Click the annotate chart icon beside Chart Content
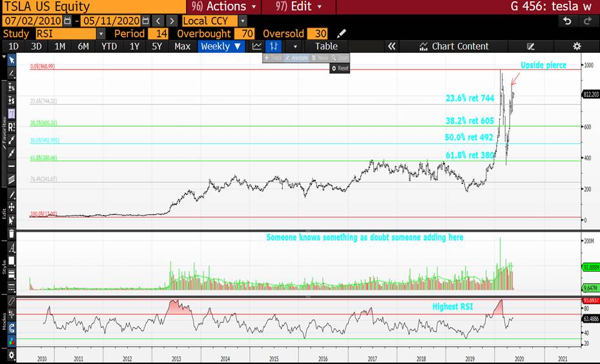The height and width of the screenshot is (364, 600). pos(530,46)
